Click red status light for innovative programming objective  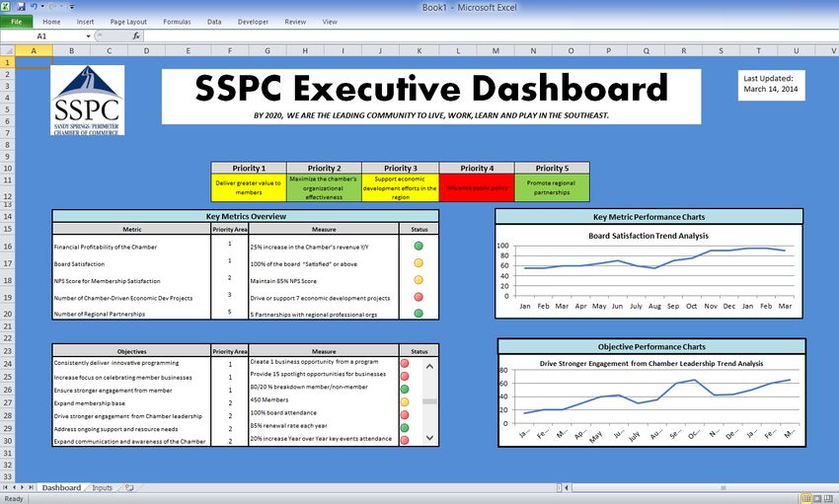pos(405,363)
